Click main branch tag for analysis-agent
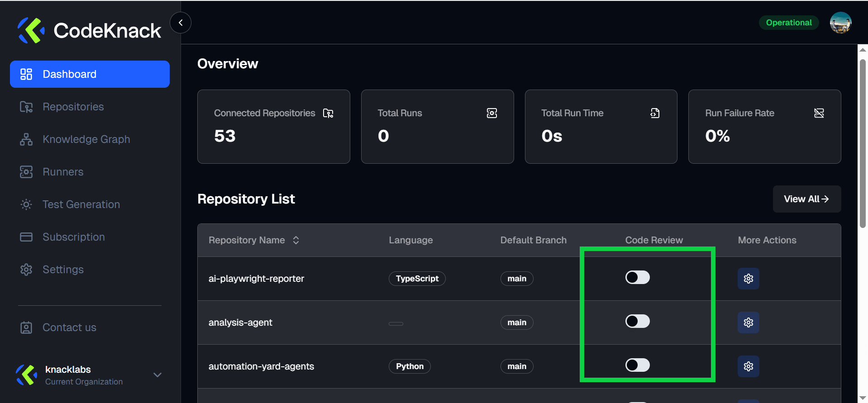This screenshot has height=403, width=868. pyautogui.click(x=517, y=322)
